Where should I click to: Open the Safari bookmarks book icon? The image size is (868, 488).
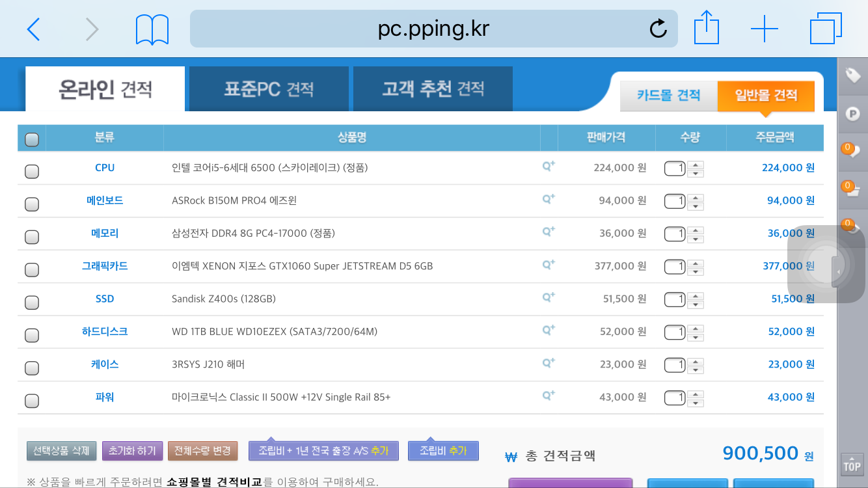click(152, 29)
